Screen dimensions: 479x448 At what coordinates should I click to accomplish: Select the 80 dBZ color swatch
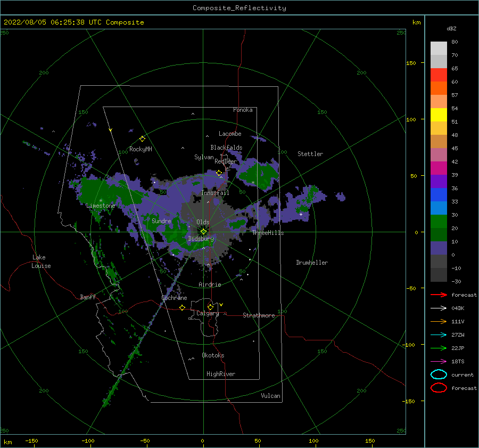[x=439, y=48]
